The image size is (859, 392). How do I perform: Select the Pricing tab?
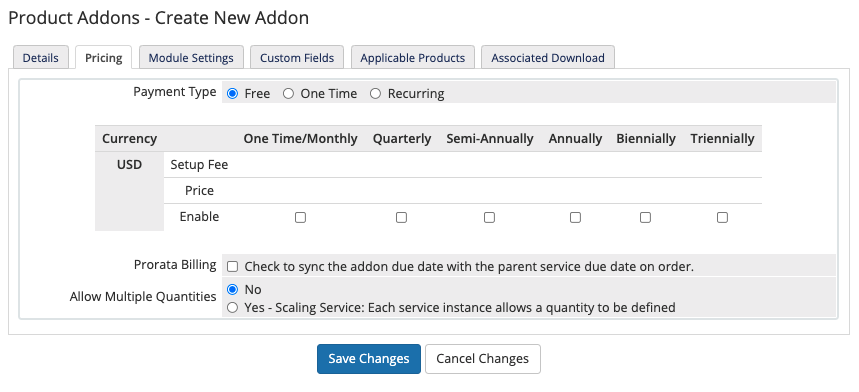tap(104, 57)
